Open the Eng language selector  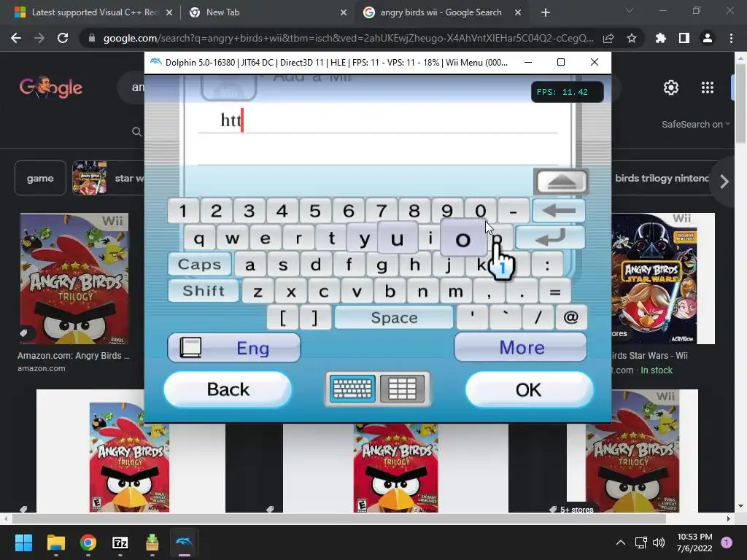point(234,348)
